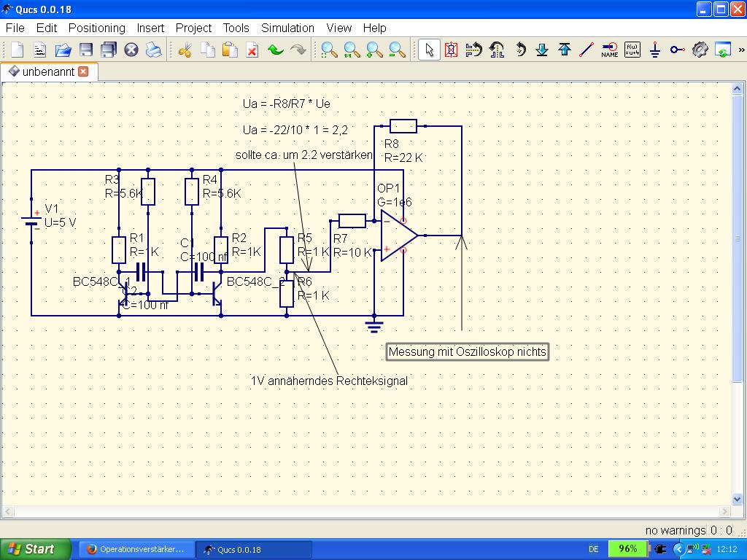Open the Help menu
Viewport: 747px width, 560px height.
click(374, 28)
